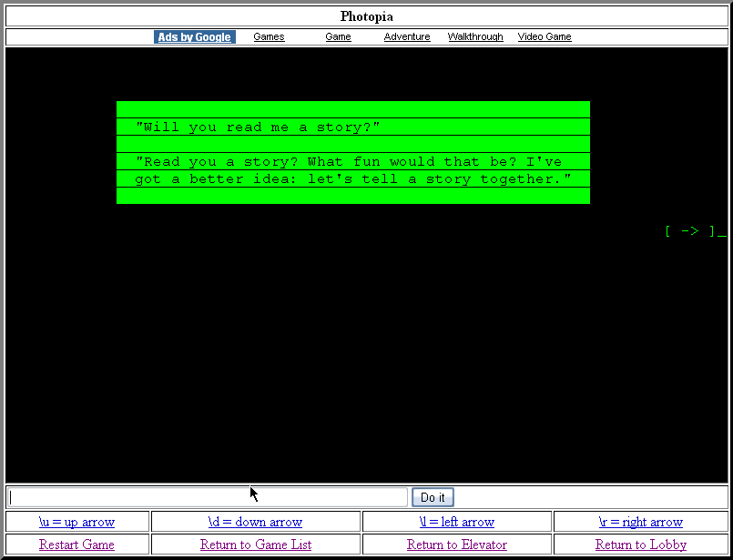
Task: Click Return to Lobby
Action: pos(641,544)
